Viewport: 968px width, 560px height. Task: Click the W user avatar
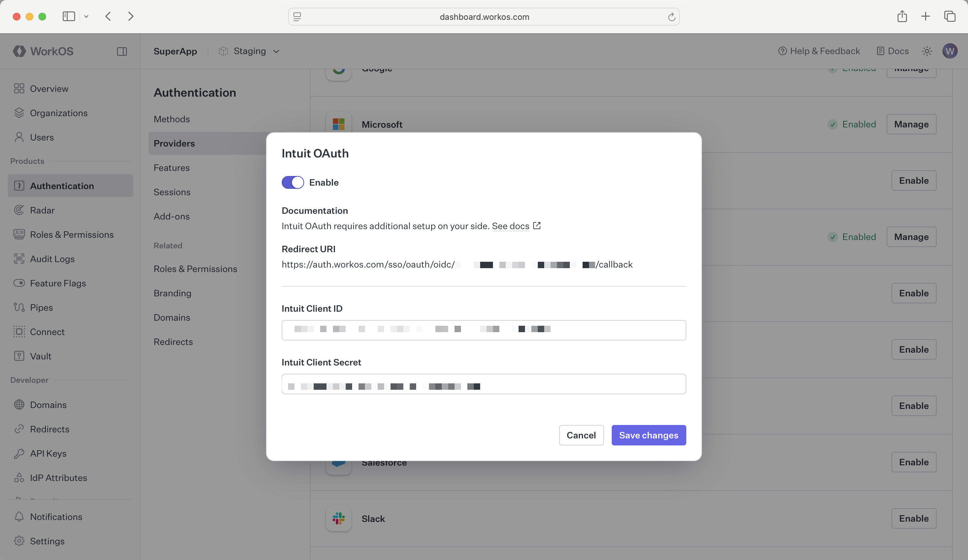tap(950, 51)
